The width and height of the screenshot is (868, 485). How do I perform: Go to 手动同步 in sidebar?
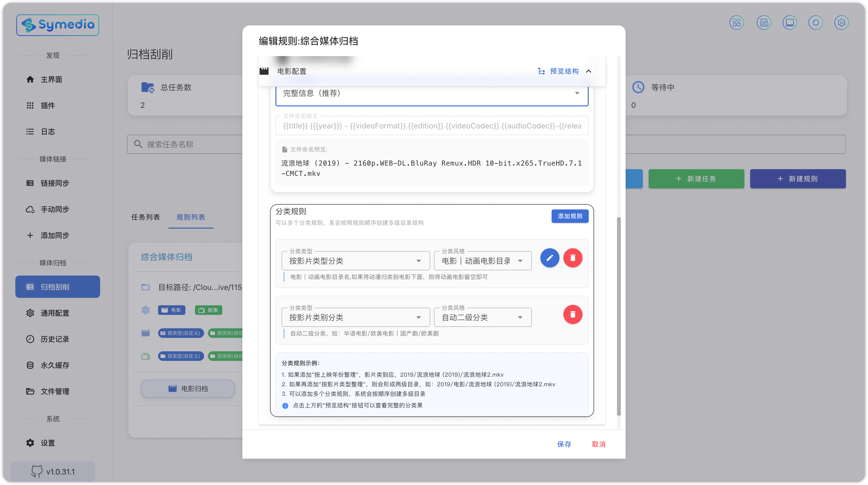pyautogui.click(x=58, y=209)
